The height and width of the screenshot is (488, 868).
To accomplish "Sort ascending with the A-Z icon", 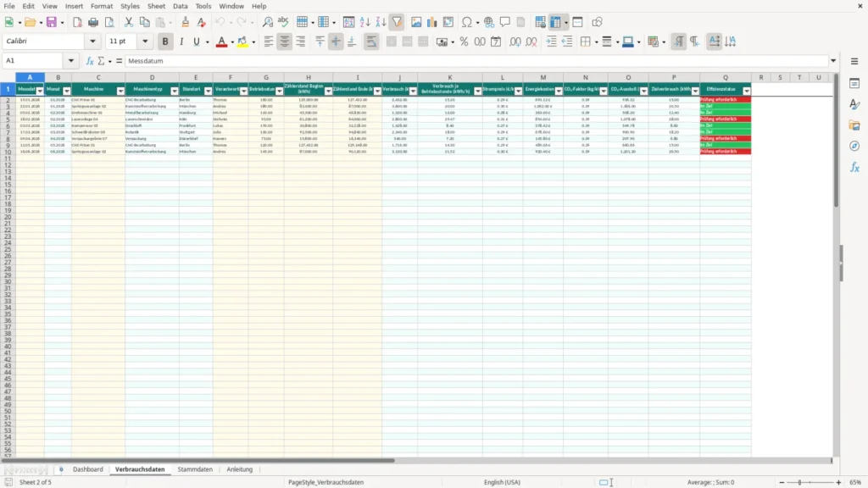I will 364,22.
